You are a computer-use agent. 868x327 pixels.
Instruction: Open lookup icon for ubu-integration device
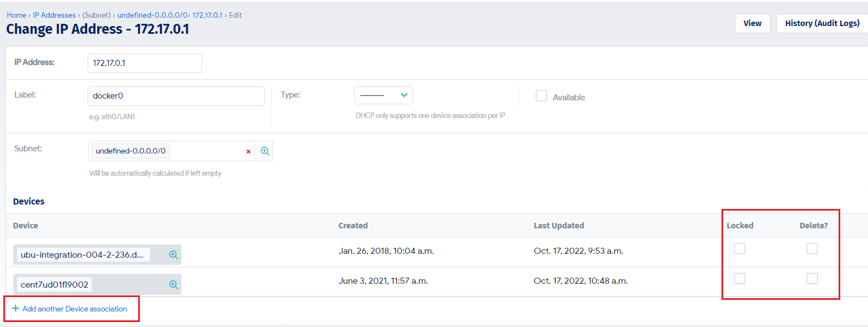pos(173,255)
